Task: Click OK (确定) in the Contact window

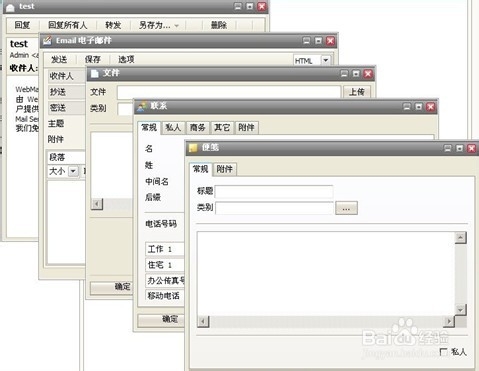Action: tap(161, 319)
